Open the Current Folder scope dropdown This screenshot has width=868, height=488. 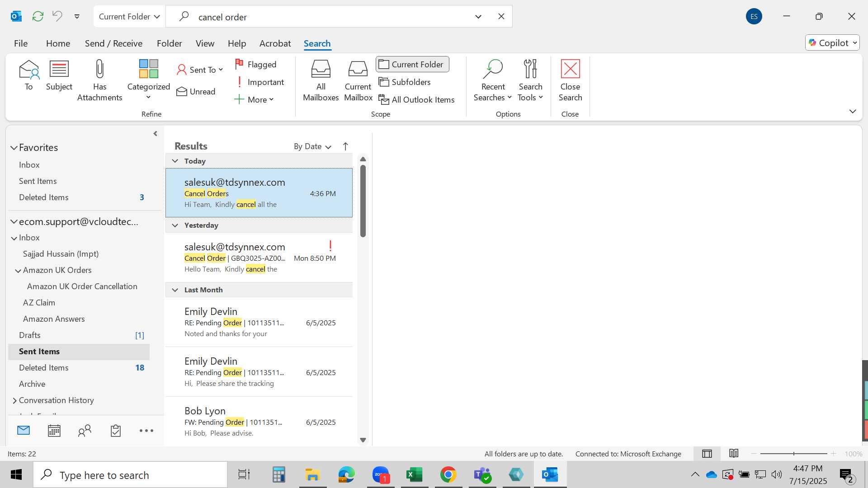point(129,16)
